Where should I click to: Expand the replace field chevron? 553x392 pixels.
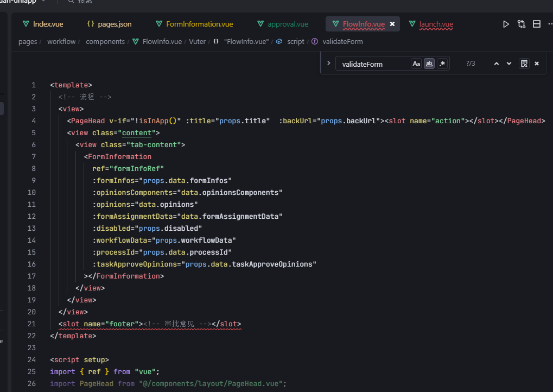click(x=328, y=64)
